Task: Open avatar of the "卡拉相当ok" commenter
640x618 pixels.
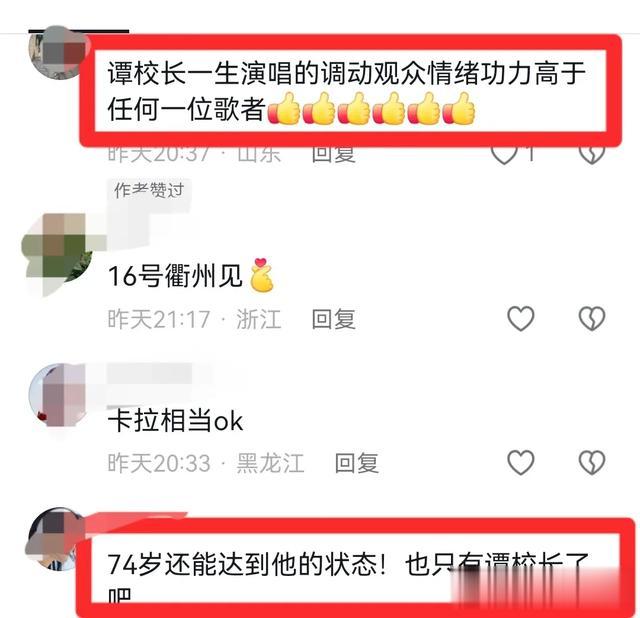Action: pyautogui.click(x=57, y=394)
